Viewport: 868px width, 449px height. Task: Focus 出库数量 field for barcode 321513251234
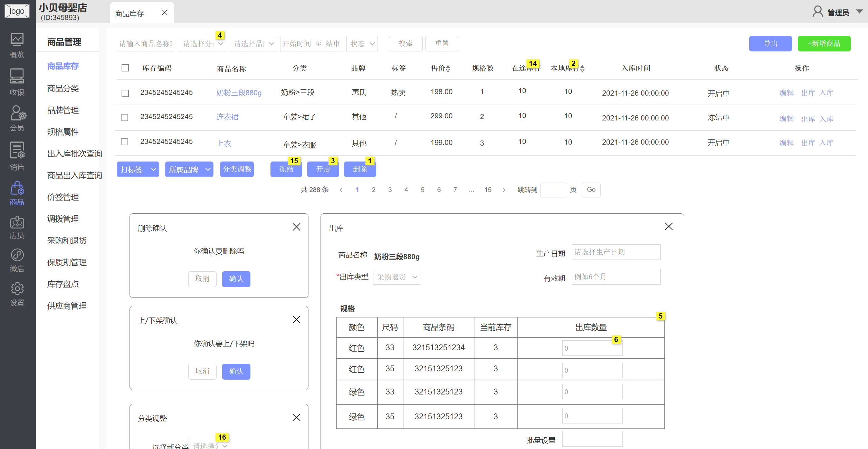coord(592,348)
